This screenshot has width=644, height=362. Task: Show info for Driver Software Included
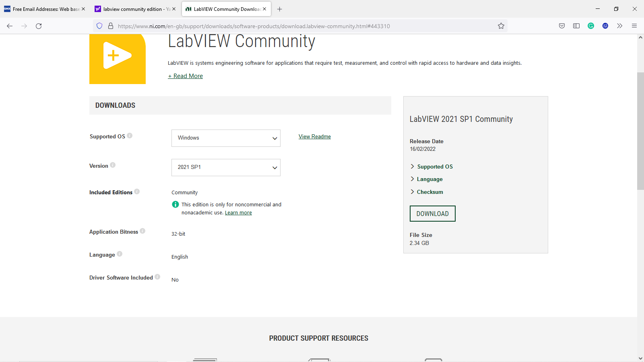157,277
